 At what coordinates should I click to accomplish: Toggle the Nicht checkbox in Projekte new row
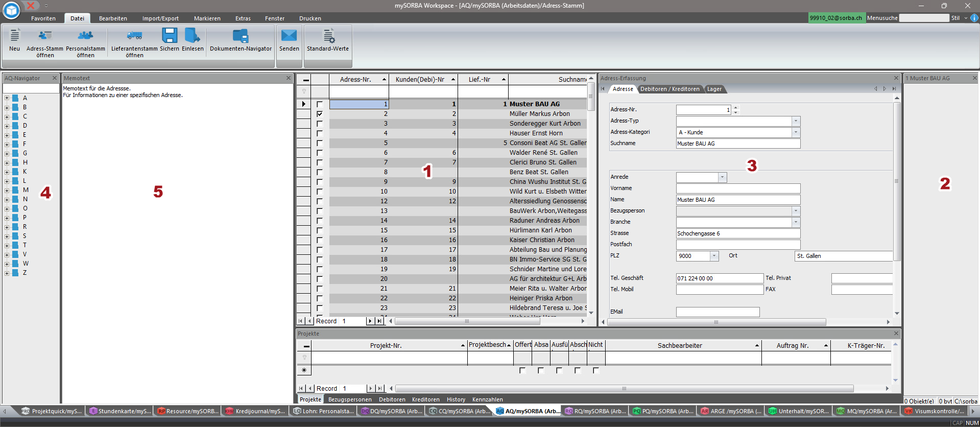point(596,370)
